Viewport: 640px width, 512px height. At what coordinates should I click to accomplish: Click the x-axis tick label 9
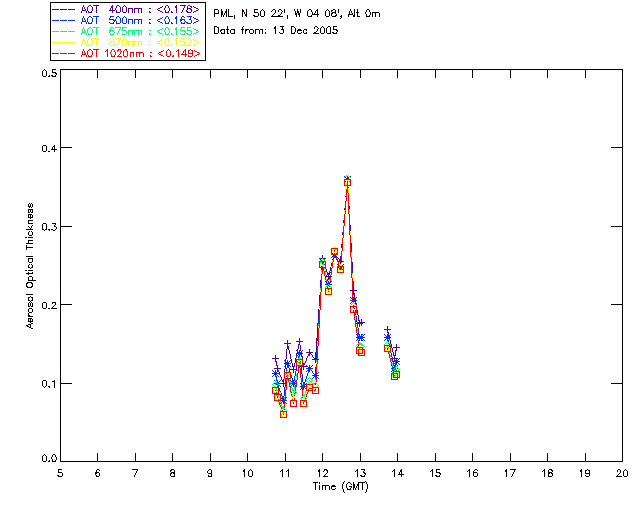210,473
